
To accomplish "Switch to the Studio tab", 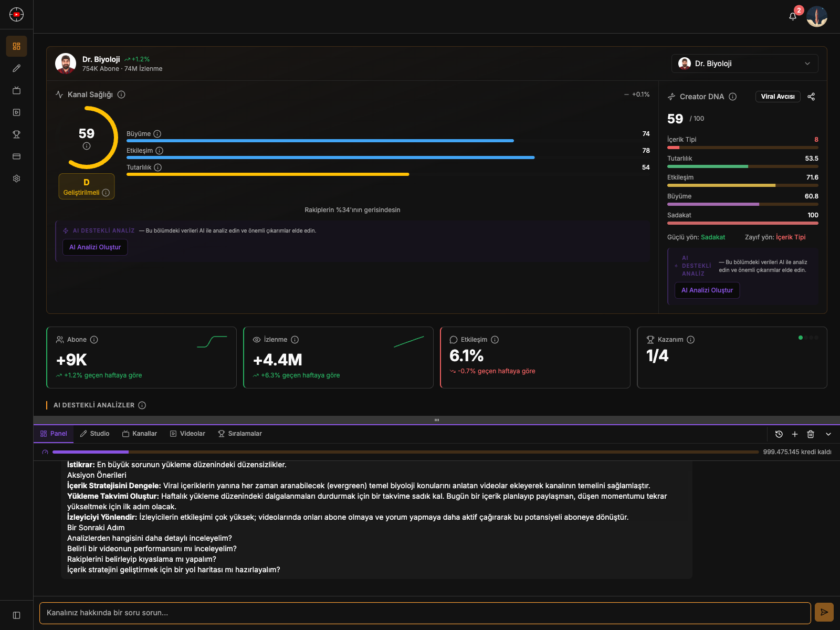I will tap(94, 434).
